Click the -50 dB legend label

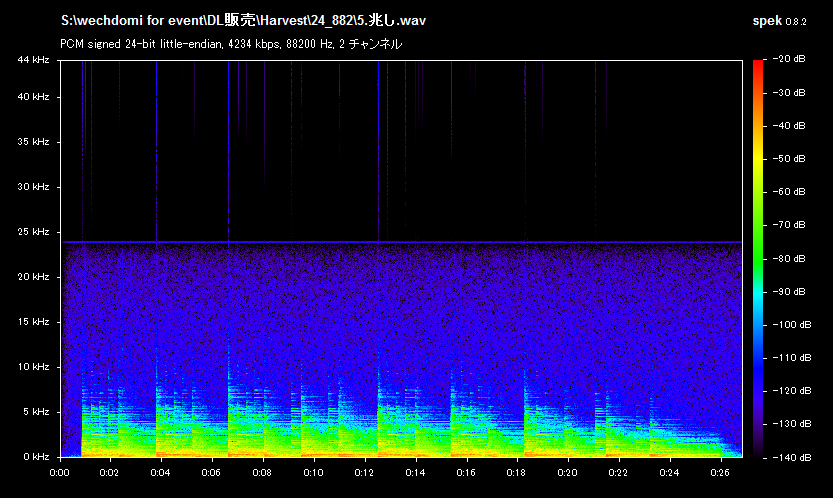pyautogui.click(x=788, y=158)
